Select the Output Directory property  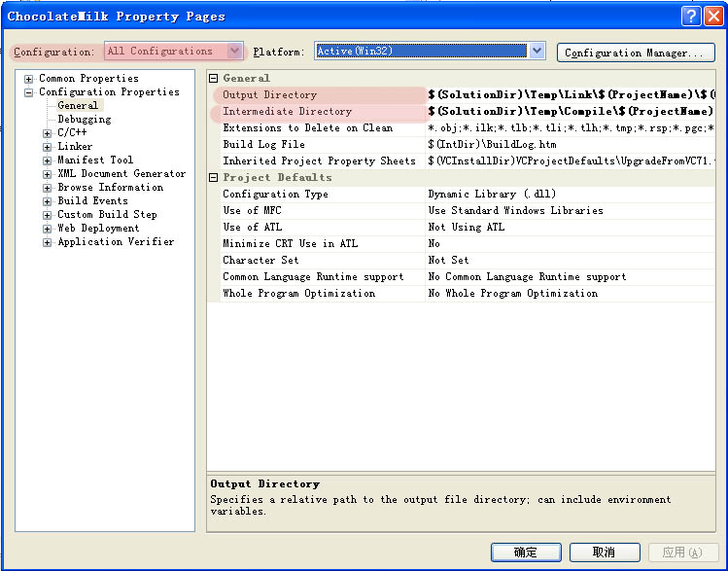(323, 94)
